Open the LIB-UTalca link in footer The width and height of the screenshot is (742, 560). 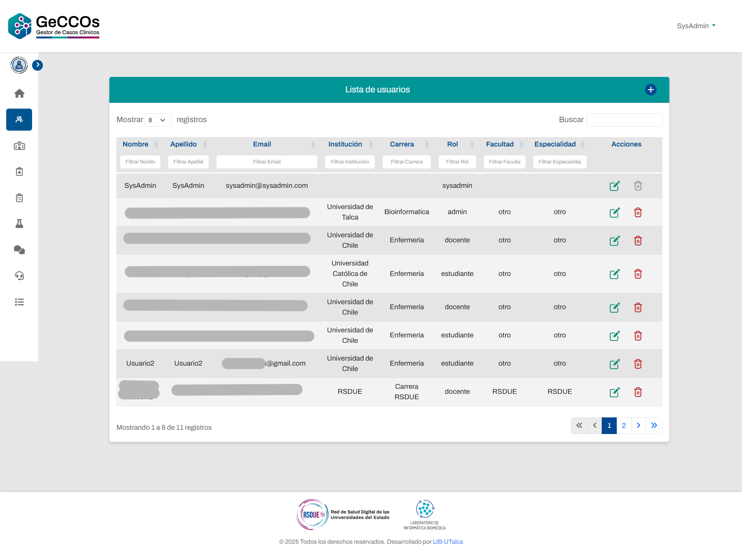[448, 542]
